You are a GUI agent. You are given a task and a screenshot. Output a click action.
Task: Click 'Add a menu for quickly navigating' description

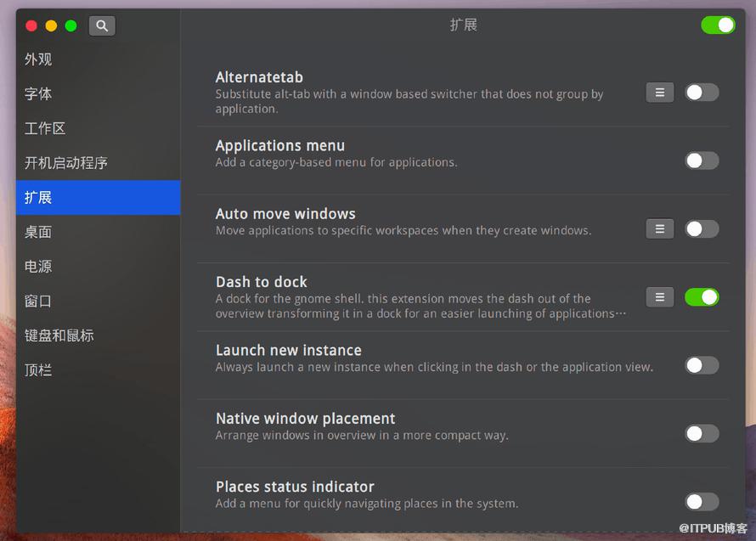coord(367,504)
